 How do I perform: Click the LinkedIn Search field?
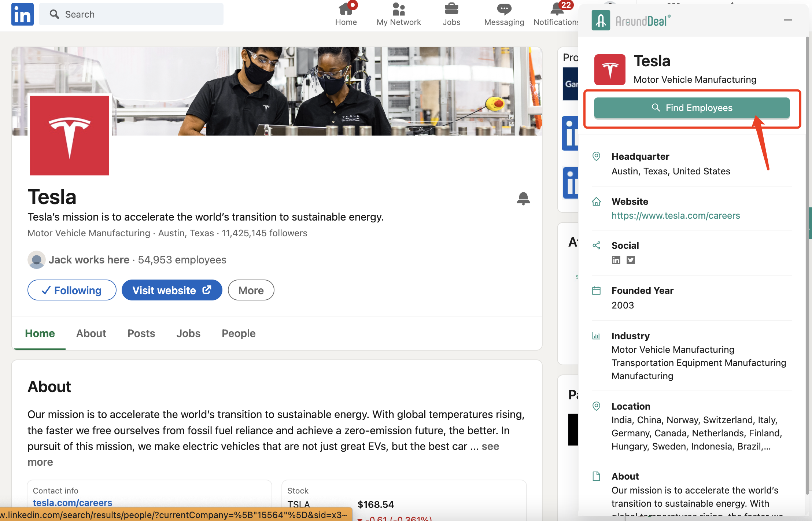click(131, 14)
